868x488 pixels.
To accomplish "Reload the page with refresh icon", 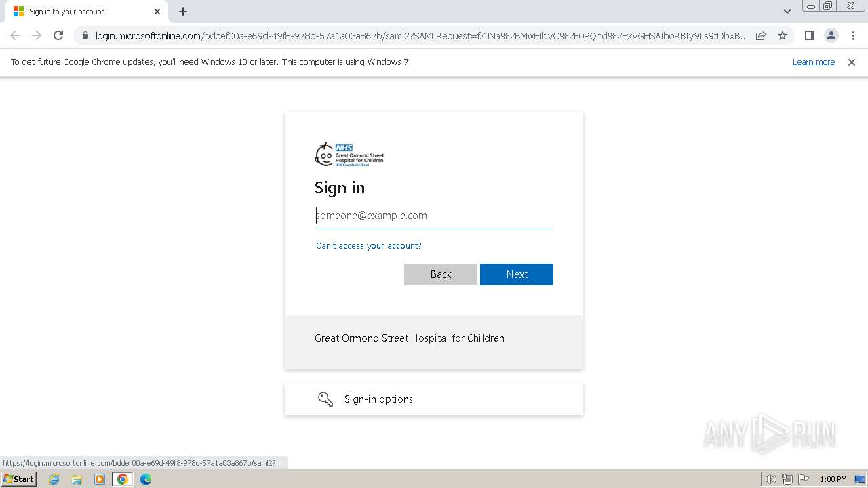I will [x=58, y=35].
